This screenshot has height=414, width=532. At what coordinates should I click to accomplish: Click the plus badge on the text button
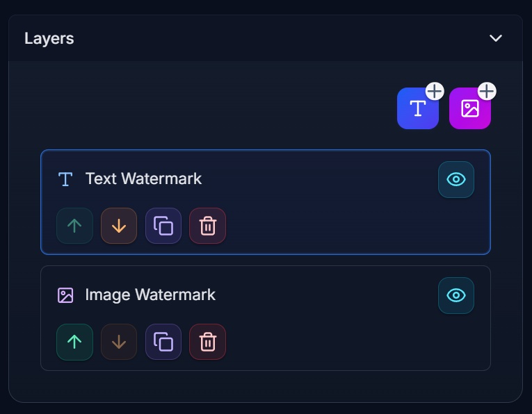coord(435,91)
